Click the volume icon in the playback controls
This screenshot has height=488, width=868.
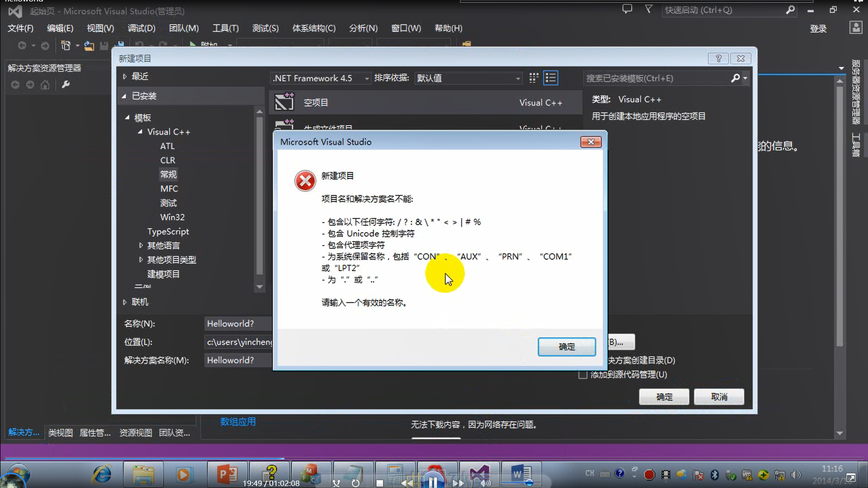click(485, 483)
